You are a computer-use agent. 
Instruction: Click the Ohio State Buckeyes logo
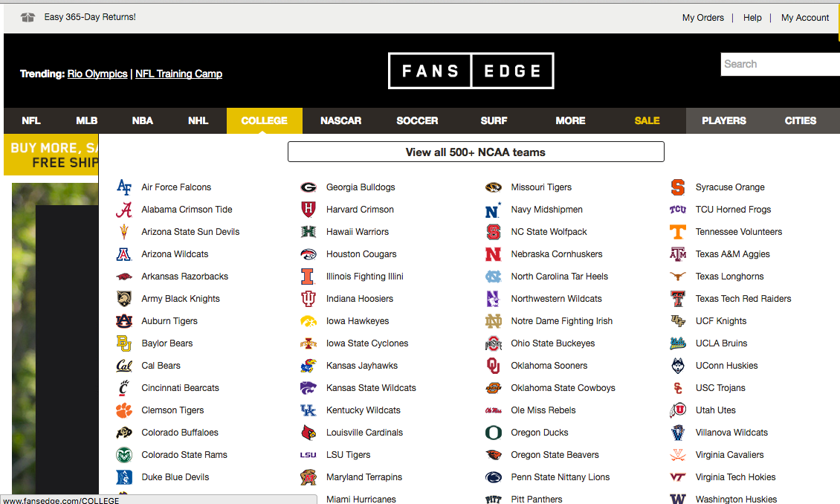point(494,343)
